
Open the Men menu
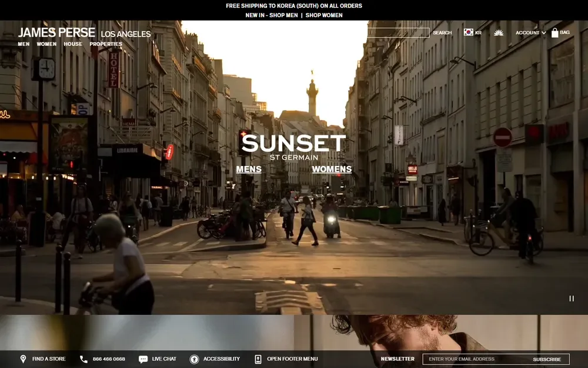(x=24, y=44)
